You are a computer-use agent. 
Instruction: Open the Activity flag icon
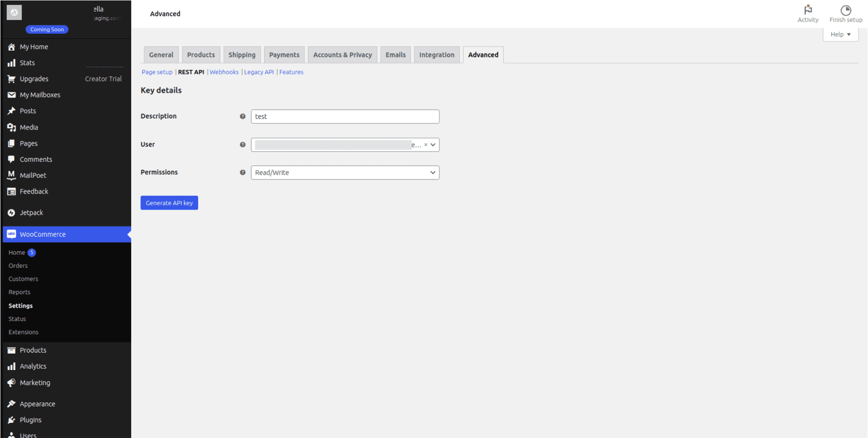click(x=808, y=11)
